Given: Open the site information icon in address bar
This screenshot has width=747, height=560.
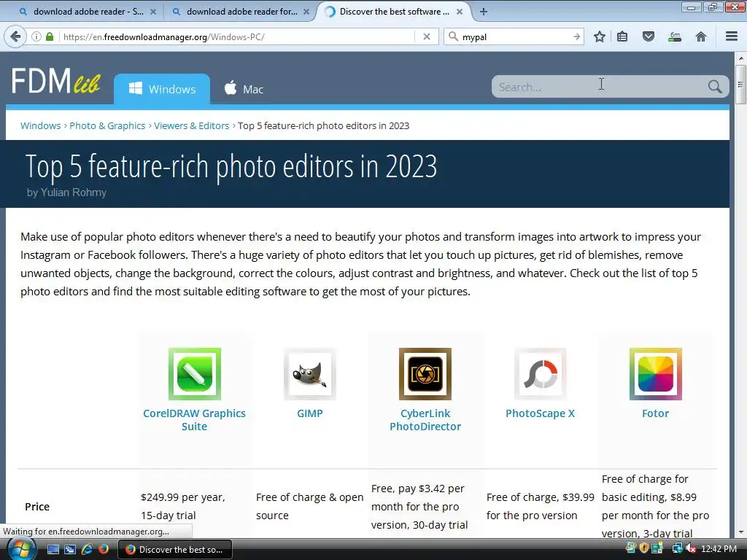Looking at the screenshot, I should pyautogui.click(x=36, y=36).
